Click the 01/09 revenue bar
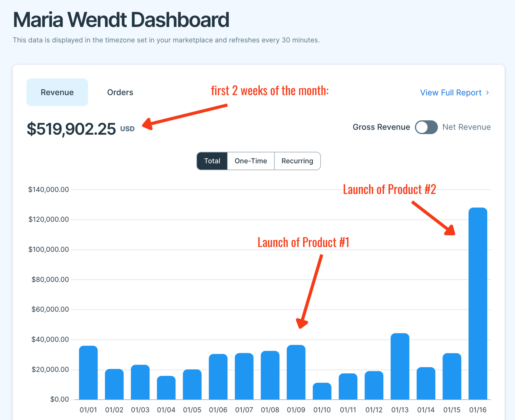The width and height of the screenshot is (515, 420). pyautogui.click(x=296, y=372)
